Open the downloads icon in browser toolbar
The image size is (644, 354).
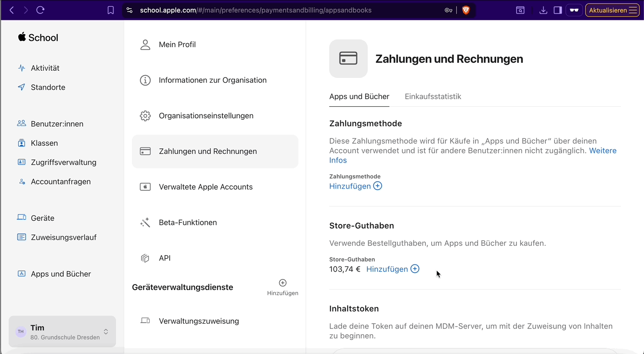[543, 10]
